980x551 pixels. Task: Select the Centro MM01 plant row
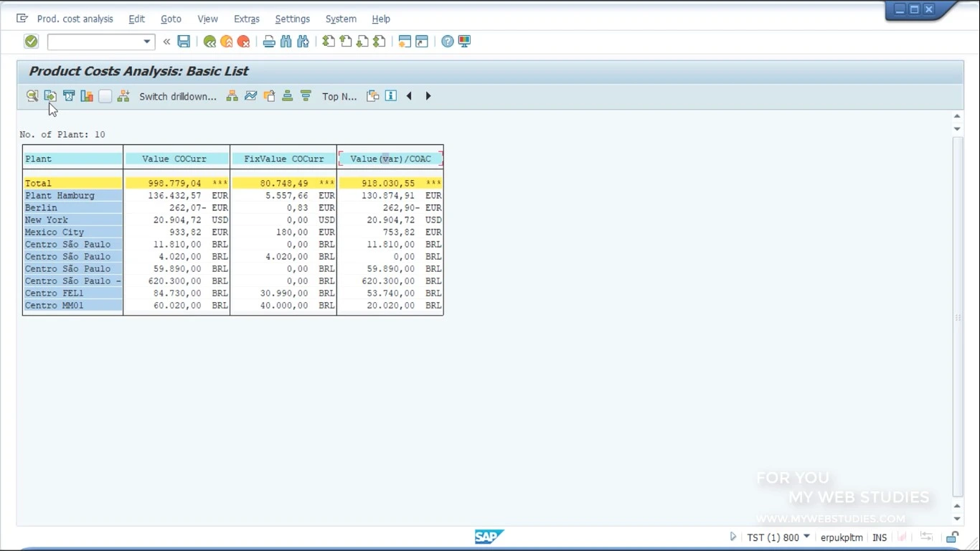click(x=73, y=305)
